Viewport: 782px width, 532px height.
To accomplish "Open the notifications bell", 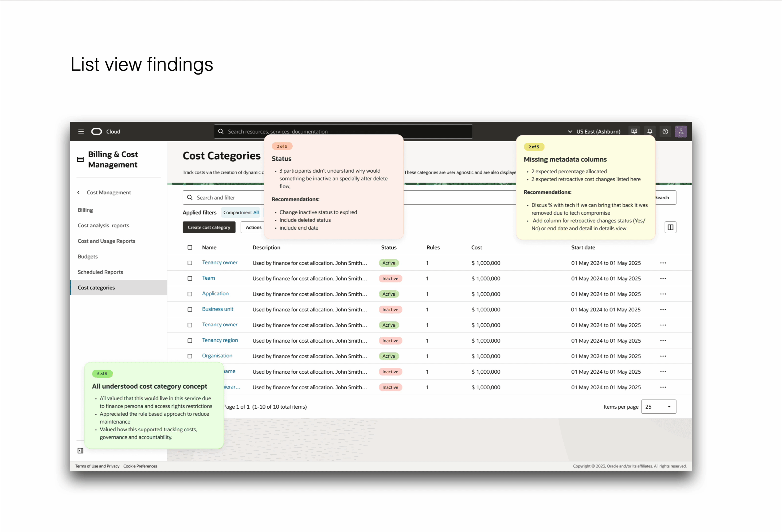I will pyautogui.click(x=650, y=132).
